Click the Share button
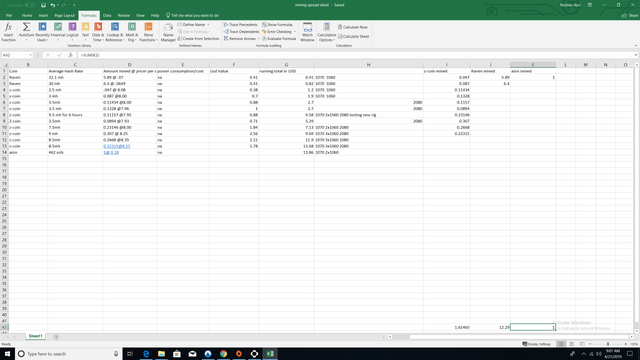The height and width of the screenshot is (360, 640). point(629,16)
